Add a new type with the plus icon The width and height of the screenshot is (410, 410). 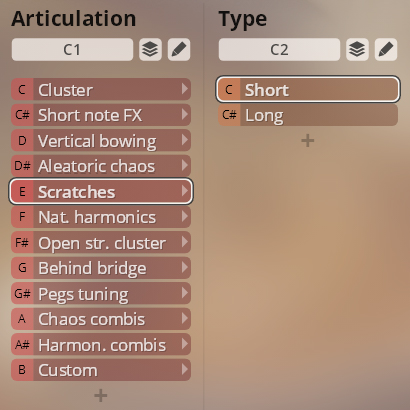tap(308, 141)
